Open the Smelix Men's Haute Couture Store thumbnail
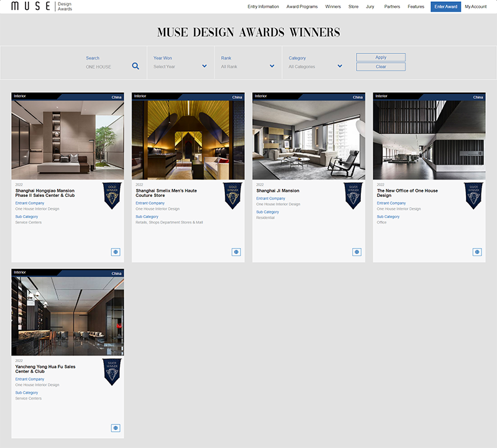497x448 pixels. tap(188, 140)
